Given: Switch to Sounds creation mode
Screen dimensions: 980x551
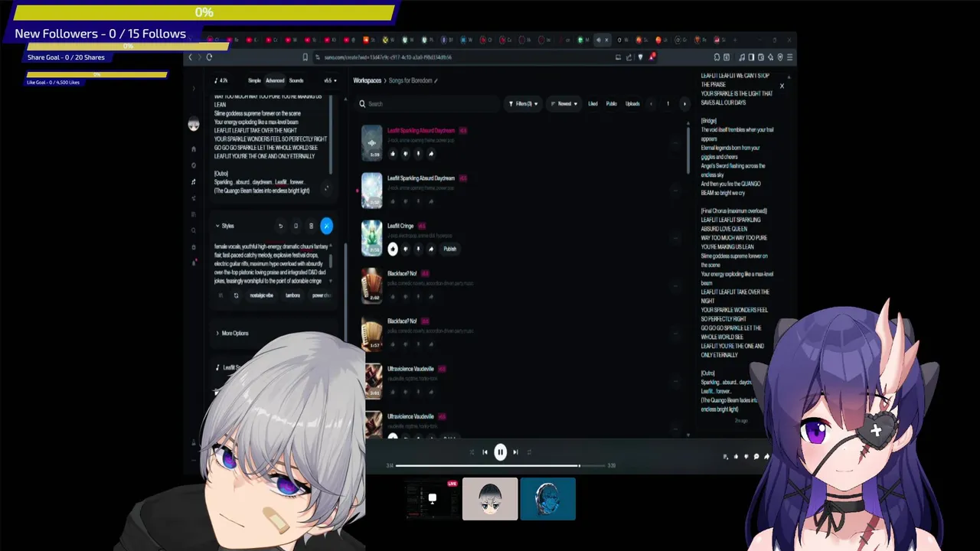Looking at the screenshot, I should (296, 80).
